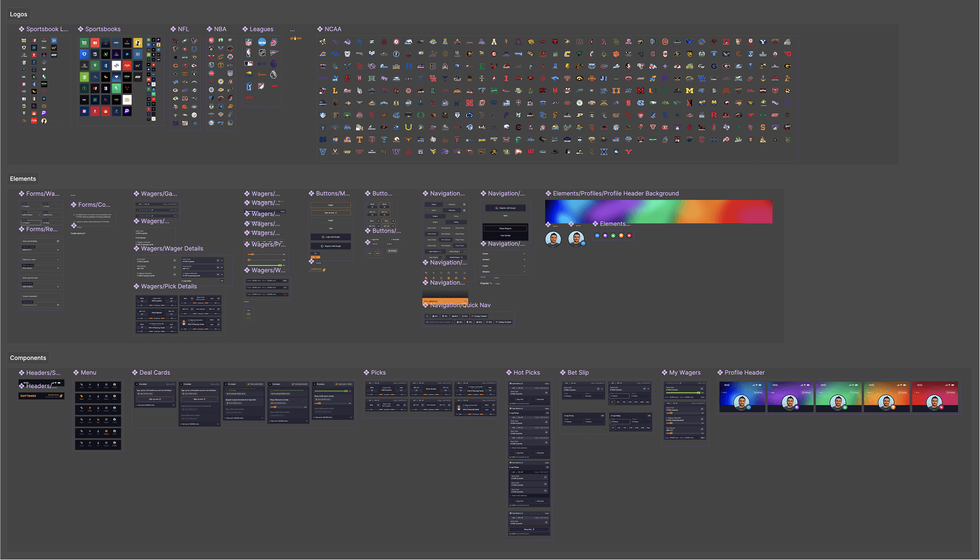
Task: Click the Place Wagers button
Action: click(x=505, y=228)
